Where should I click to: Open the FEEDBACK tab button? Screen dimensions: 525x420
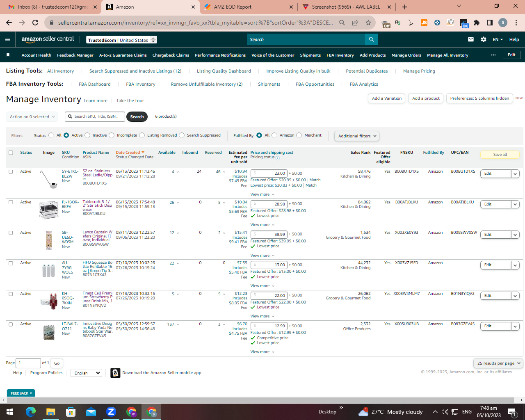pos(21,393)
